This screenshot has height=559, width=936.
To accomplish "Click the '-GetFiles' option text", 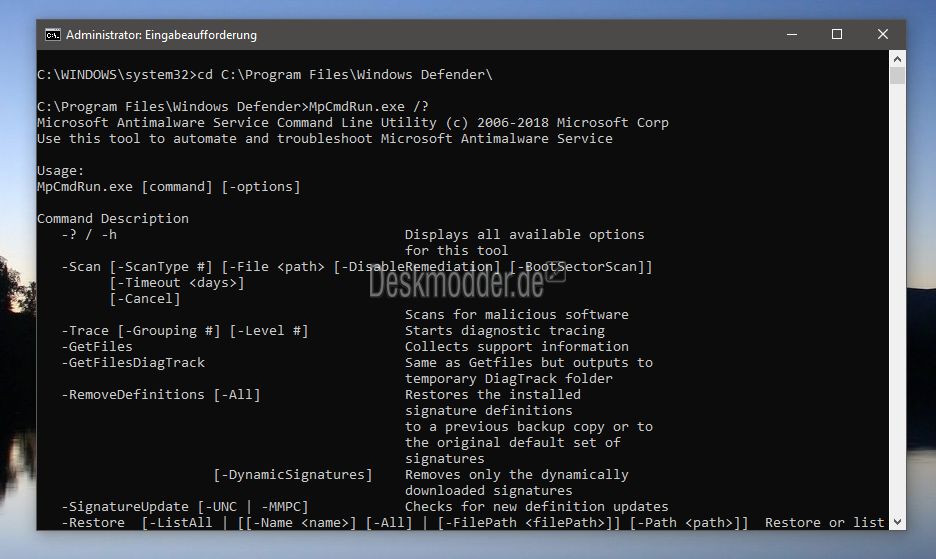I will tap(97, 346).
